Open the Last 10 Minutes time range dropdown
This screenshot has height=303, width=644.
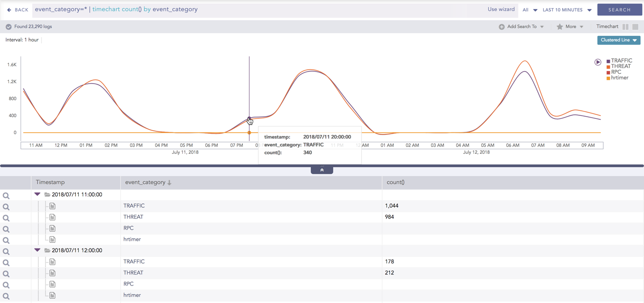pyautogui.click(x=567, y=10)
